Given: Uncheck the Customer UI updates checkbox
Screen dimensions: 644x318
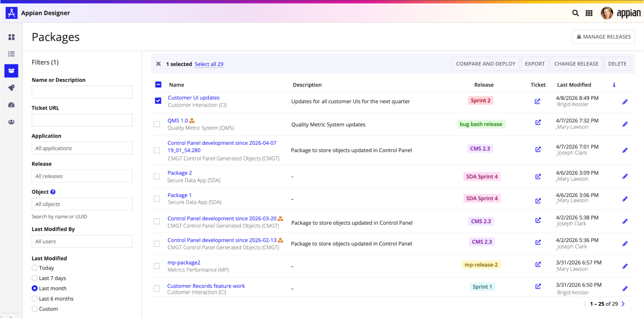Looking at the screenshot, I should (158, 101).
